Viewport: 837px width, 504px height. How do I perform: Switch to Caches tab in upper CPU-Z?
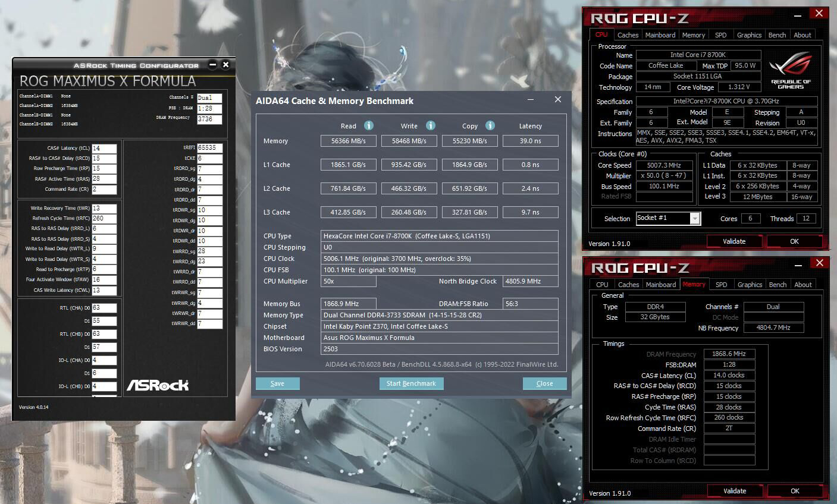[x=628, y=35]
